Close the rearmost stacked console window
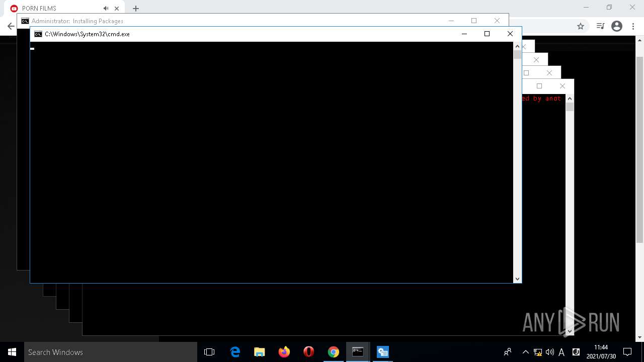Viewport: 644px width, 362px height. (x=562, y=86)
